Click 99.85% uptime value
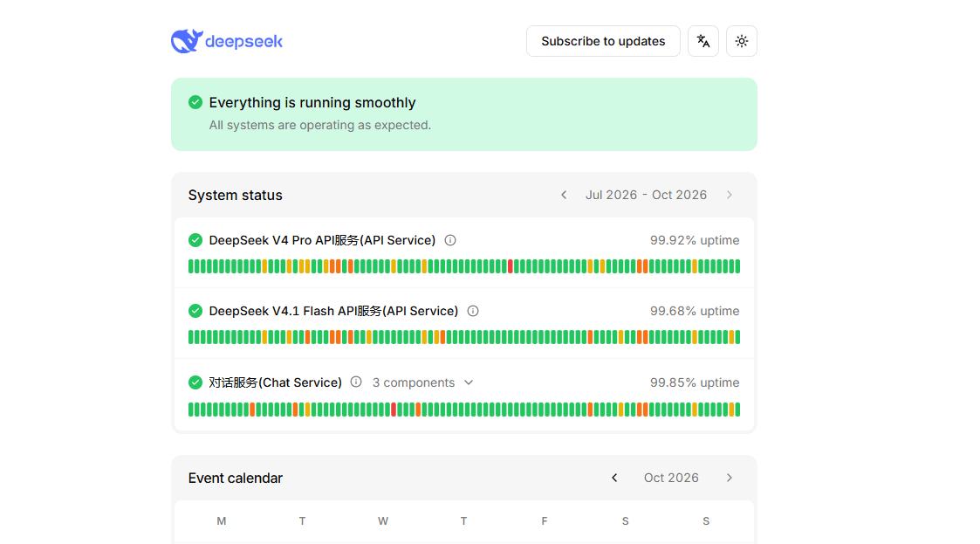Screen dimensions: 980x544 (695, 382)
